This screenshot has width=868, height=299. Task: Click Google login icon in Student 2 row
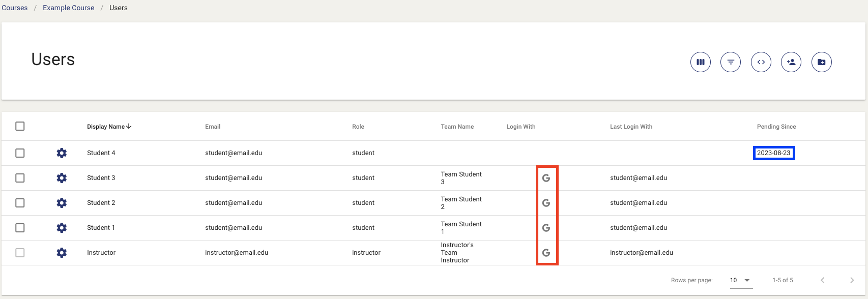pyautogui.click(x=546, y=203)
